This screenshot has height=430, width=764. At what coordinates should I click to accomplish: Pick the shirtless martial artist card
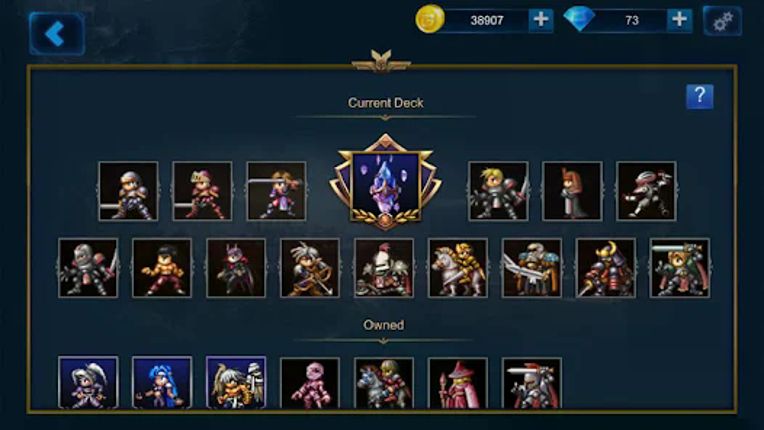(162, 268)
